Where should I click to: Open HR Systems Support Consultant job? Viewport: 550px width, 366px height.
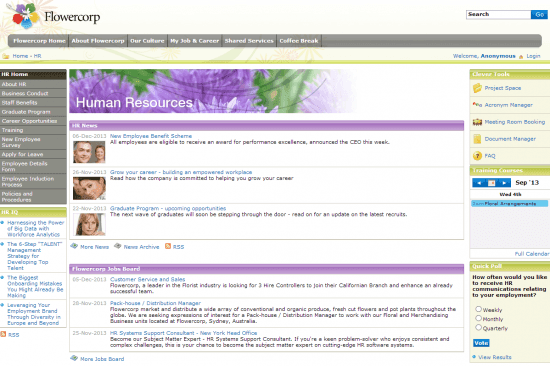pos(183,333)
